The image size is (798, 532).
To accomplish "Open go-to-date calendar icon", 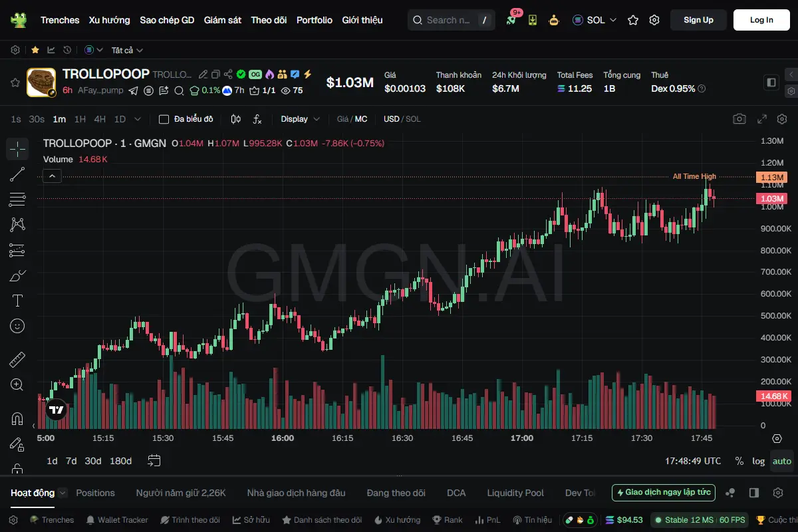I will pos(154,460).
